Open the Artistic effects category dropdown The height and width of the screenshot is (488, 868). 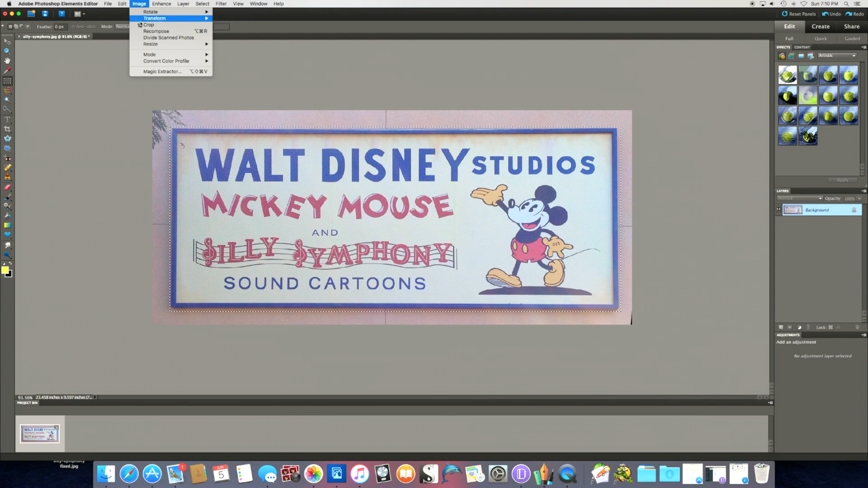pyautogui.click(x=837, y=56)
